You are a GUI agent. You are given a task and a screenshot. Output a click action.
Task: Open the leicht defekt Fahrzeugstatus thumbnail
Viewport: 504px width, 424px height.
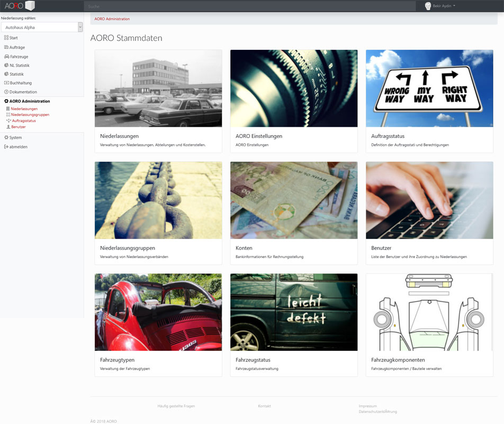point(294,312)
